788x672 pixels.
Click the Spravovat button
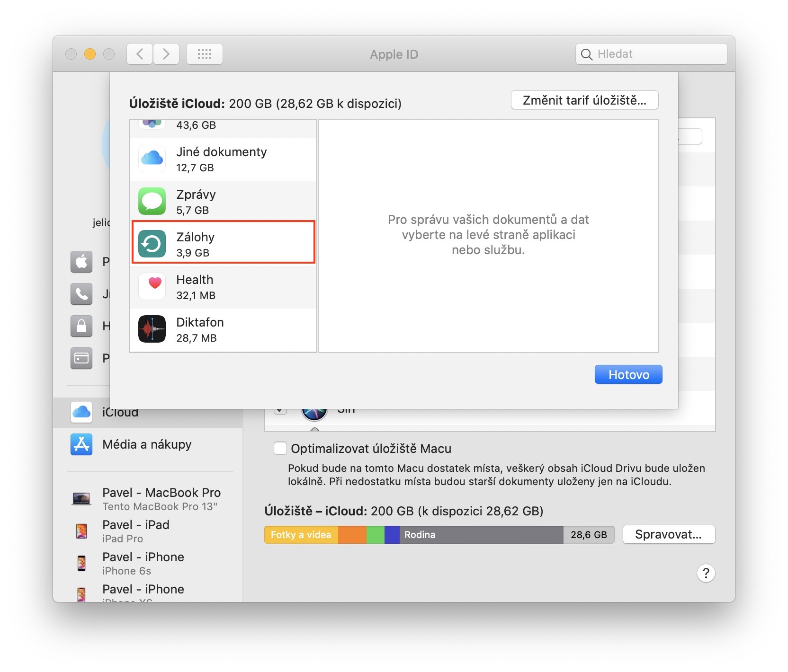click(x=669, y=534)
